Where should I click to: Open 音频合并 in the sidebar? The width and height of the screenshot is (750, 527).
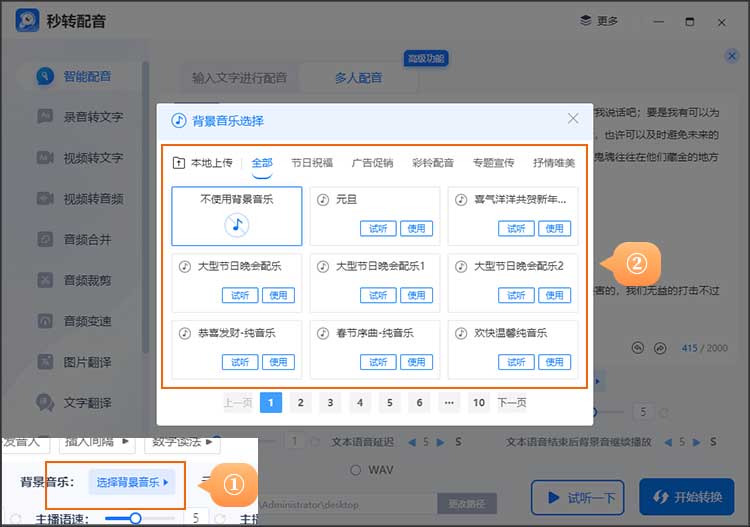pos(74,239)
